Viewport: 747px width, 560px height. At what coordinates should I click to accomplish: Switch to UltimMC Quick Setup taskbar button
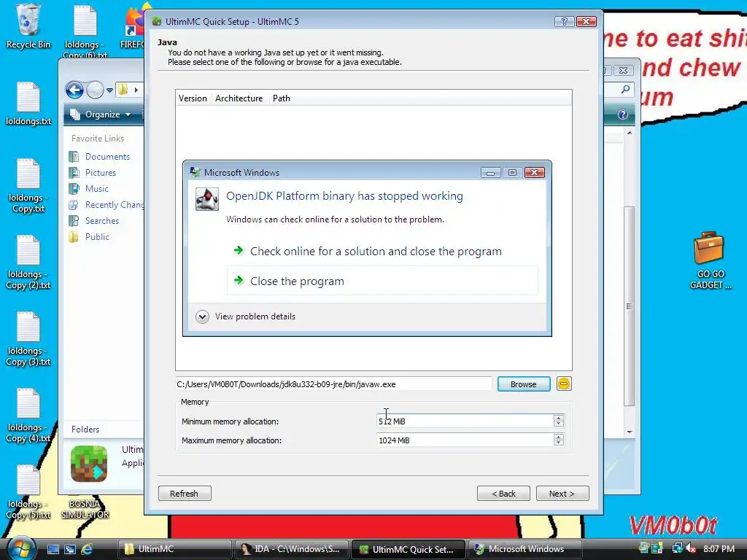(x=409, y=549)
